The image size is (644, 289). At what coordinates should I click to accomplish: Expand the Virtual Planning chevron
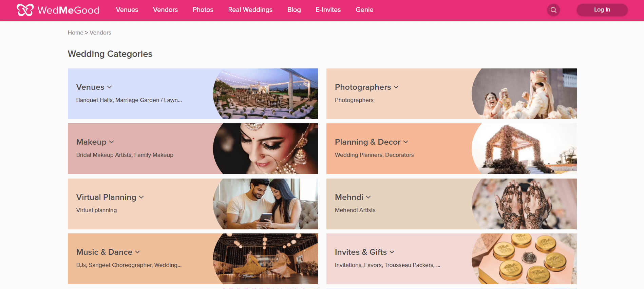pyautogui.click(x=141, y=197)
